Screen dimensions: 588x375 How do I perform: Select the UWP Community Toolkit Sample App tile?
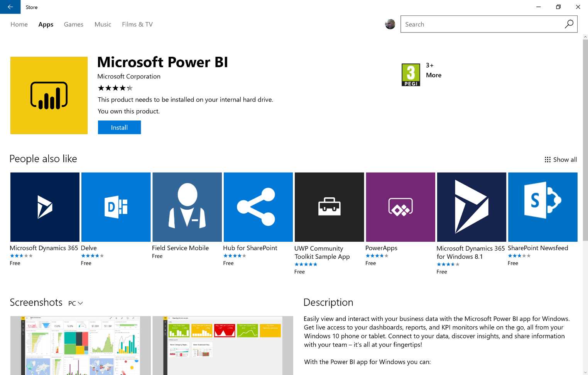[x=329, y=207]
